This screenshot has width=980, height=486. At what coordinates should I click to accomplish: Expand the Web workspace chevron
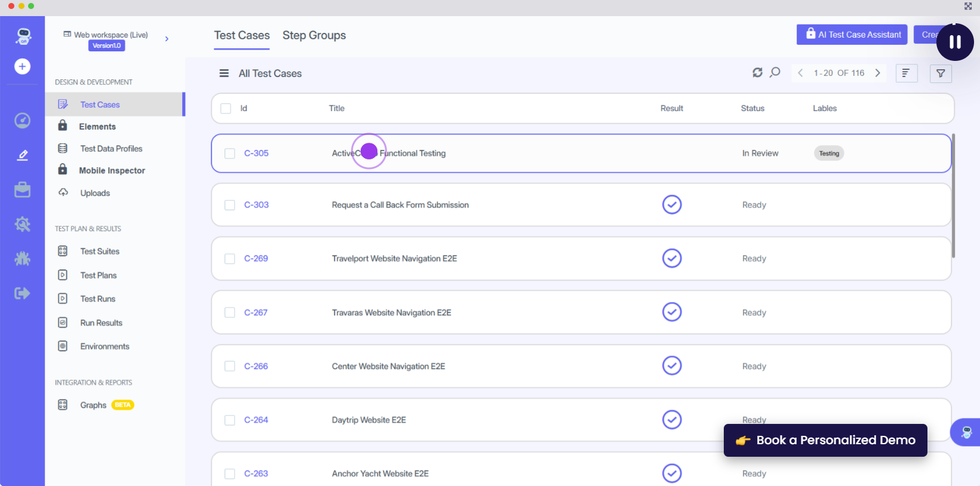(167, 39)
